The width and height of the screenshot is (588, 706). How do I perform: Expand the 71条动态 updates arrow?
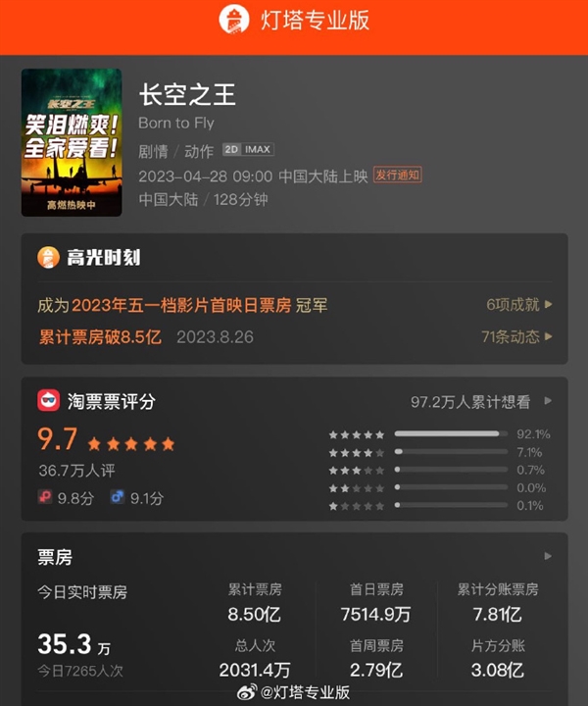click(549, 336)
